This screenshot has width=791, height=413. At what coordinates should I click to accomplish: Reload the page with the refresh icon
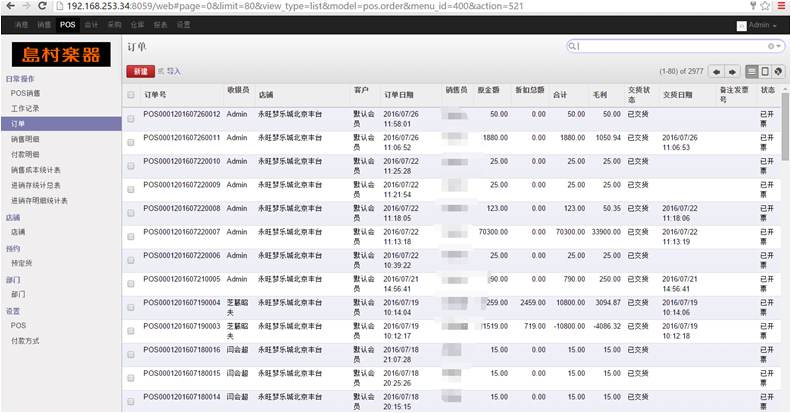[43, 6]
